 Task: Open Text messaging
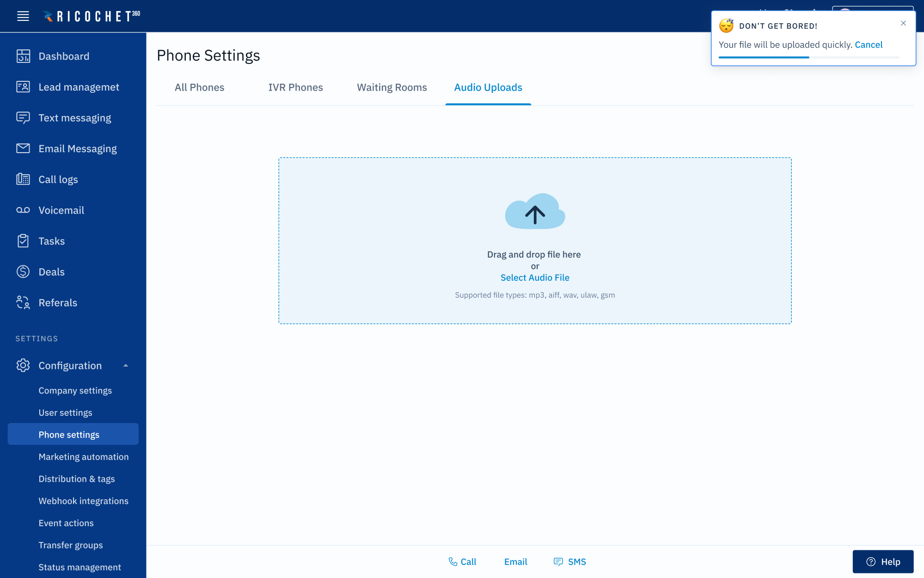pos(74,118)
